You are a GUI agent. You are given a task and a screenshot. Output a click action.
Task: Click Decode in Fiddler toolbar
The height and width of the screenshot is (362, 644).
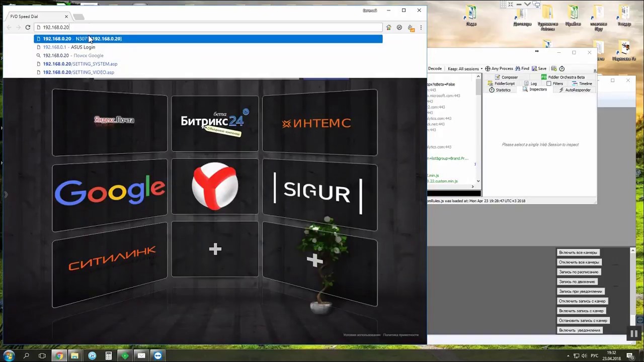[435, 69]
